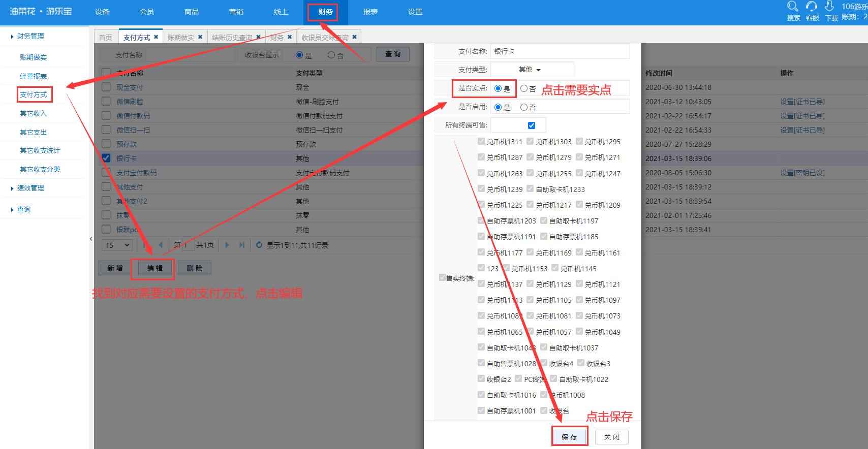The height and width of the screenshot is (449, 868).
Task: Select 是 for 收银台显示 filter
Action: coord(299,55)
